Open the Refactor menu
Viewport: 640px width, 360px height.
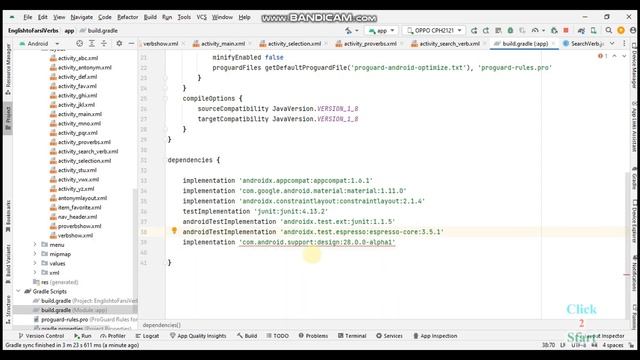(x=127, y=17)
